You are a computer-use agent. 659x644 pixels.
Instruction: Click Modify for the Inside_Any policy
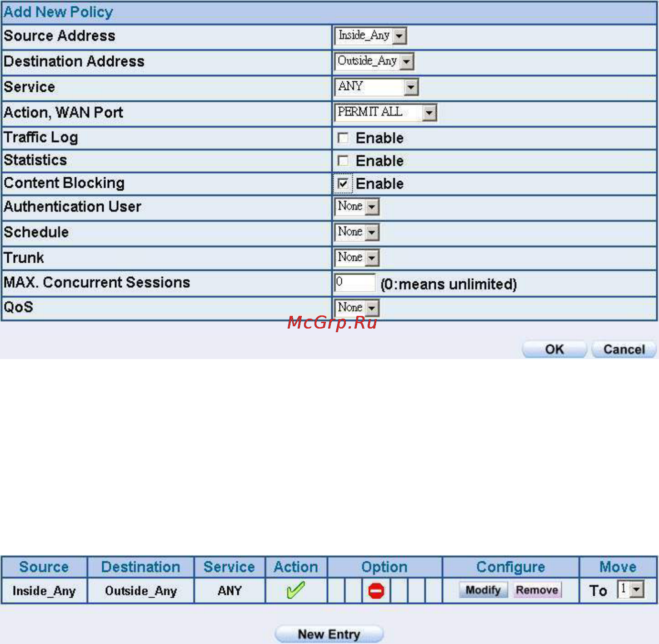pyautogui.click(x=483, y=590)
